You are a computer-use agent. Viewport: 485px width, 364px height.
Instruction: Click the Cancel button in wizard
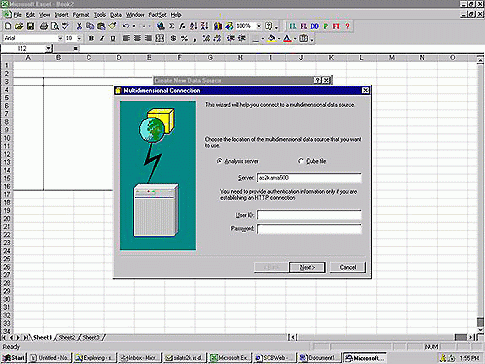pyautogui.click(x=348, y=267)
